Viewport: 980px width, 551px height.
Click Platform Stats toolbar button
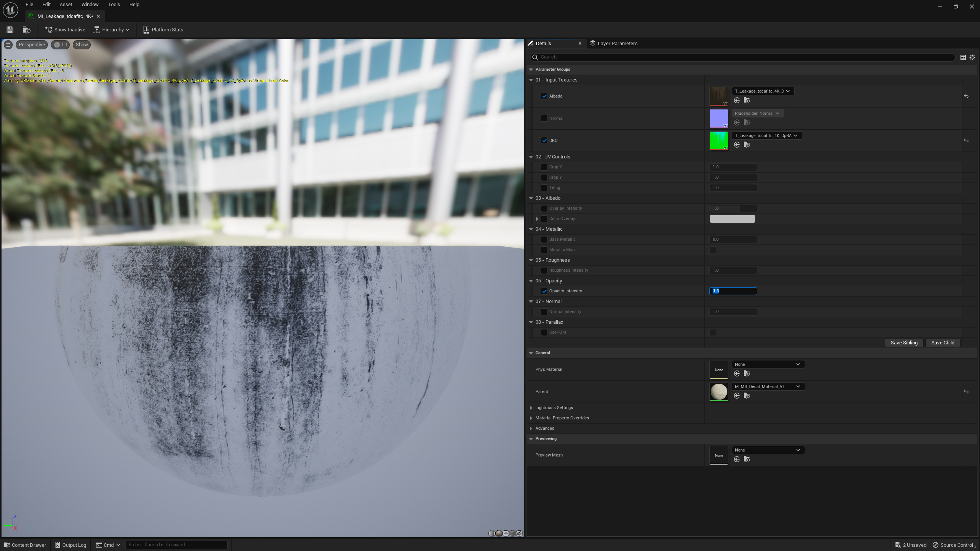tap(163, 29)
